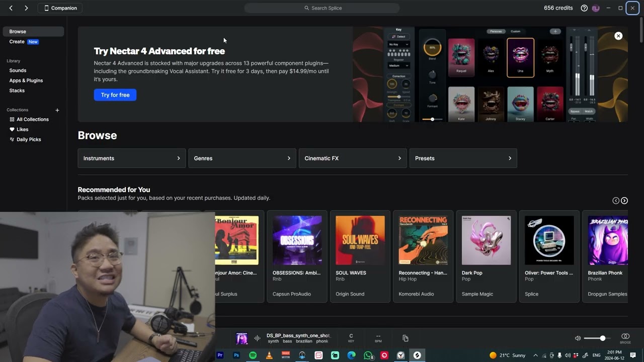The width and height of the screenshot is (644, 362).
Task: Show previous recommended packs
Action: coord(616,201)
